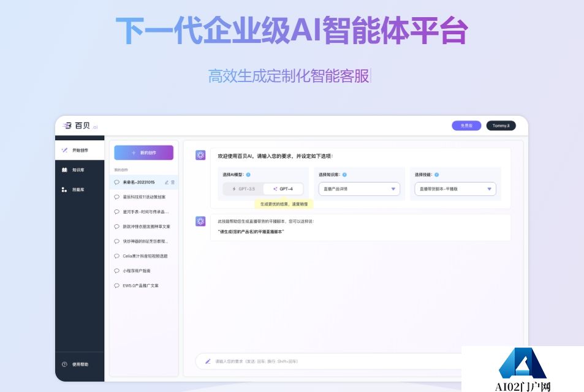
Task: Open the conversation mentioning 双11活动策划案
Action: tap(144, 197)
